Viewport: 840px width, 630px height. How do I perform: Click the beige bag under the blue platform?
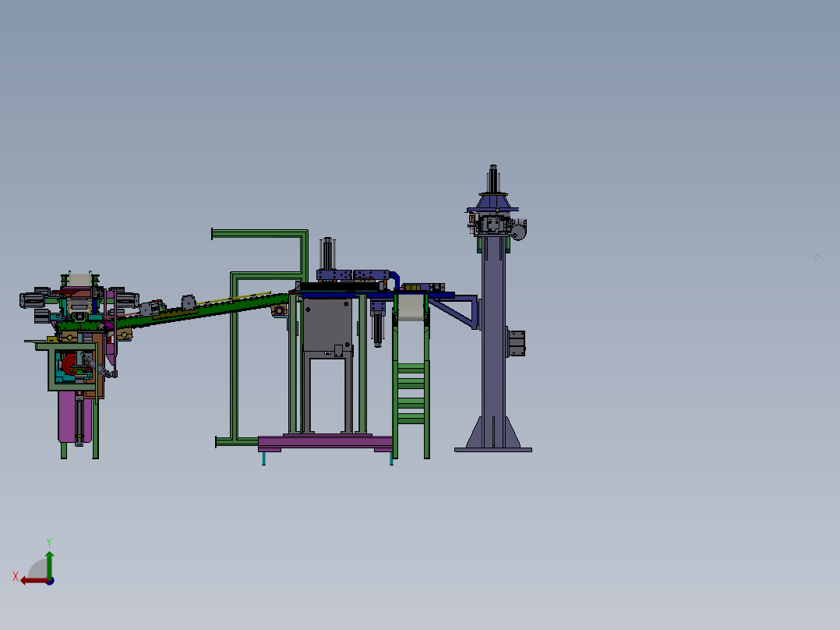click(x=411, y=306)
